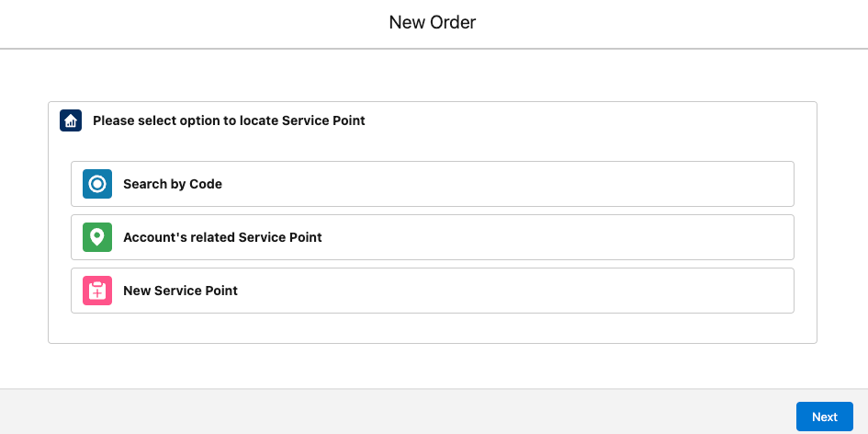
Task: Click the "Please select option" section heading
Action: point(230,120)
